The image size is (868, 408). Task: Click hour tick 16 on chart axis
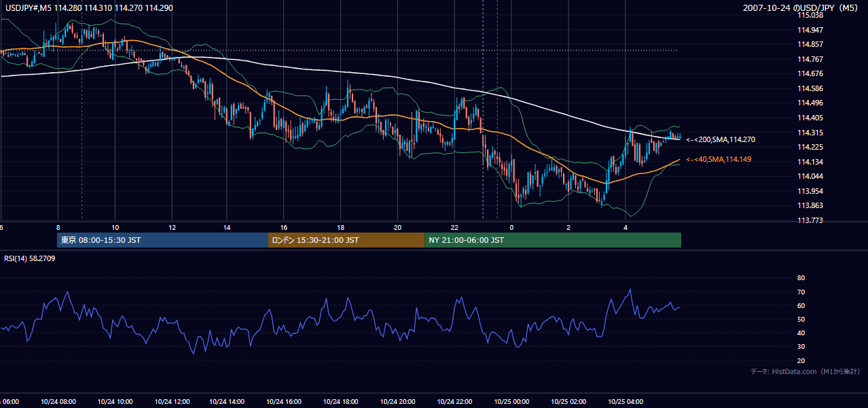pyautogui.click(x=284, y=228)
